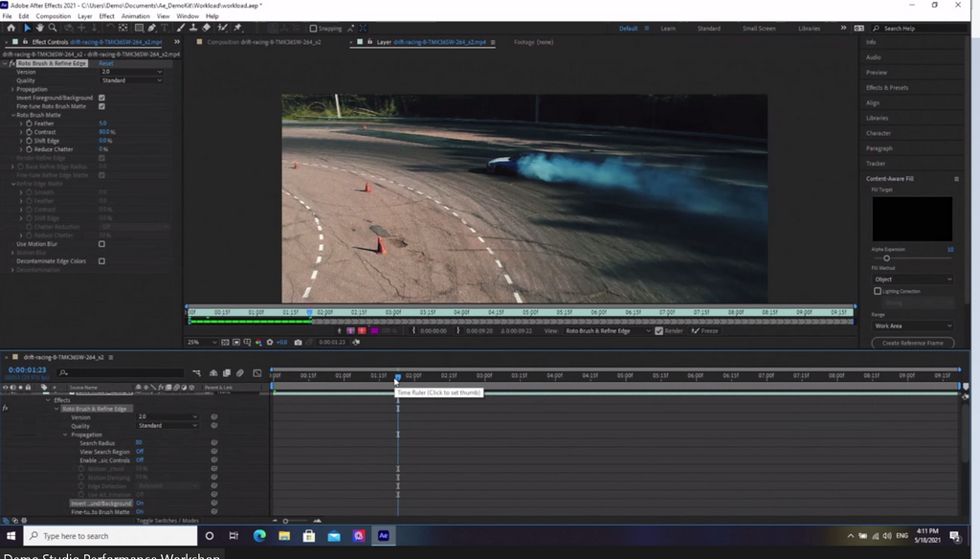Image resolution: width=980 pixels, height=559 pixels.
Task: Click the snapshot camera icon under viewer
Action: (x=299, y=342)
